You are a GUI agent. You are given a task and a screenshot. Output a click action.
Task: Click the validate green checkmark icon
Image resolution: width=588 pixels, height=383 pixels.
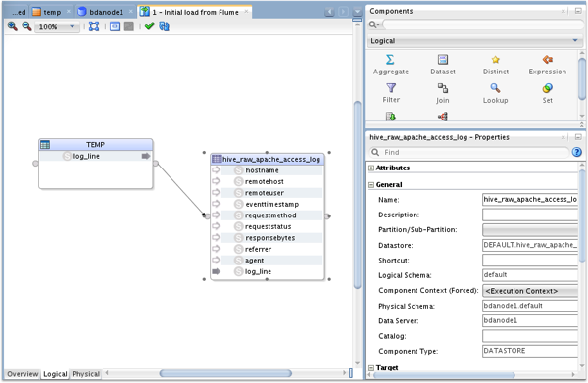(x=149, y=25)
